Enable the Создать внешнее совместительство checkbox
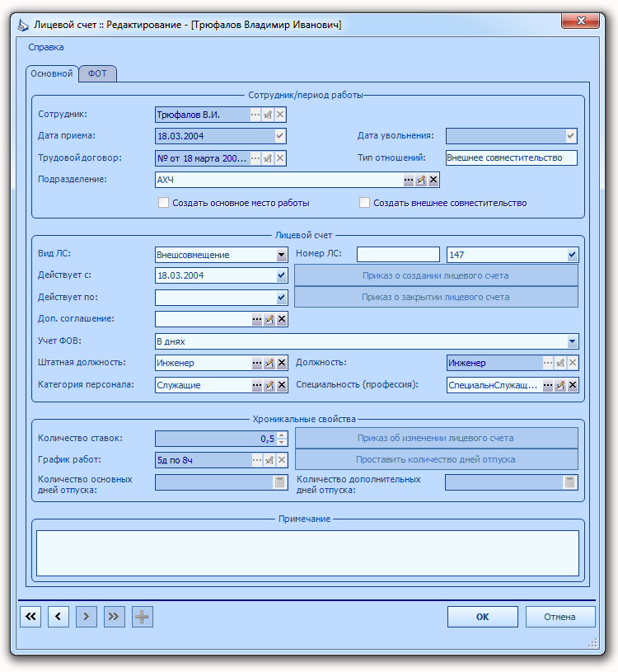 (364, 203)
